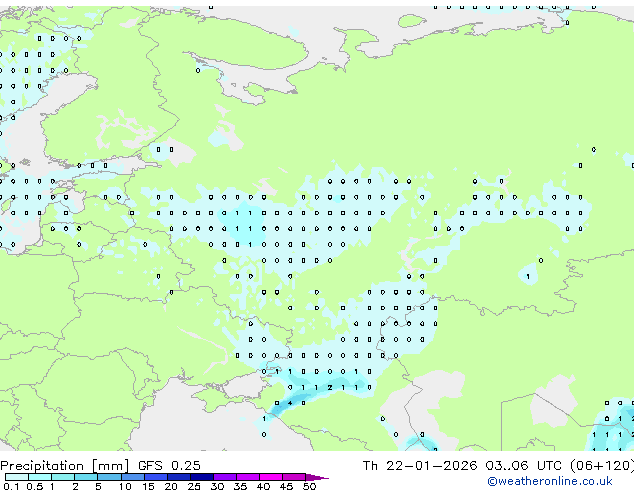Pick the 10–15 mm legend color swatch
The image size is (634, 490).
(132, 477)
